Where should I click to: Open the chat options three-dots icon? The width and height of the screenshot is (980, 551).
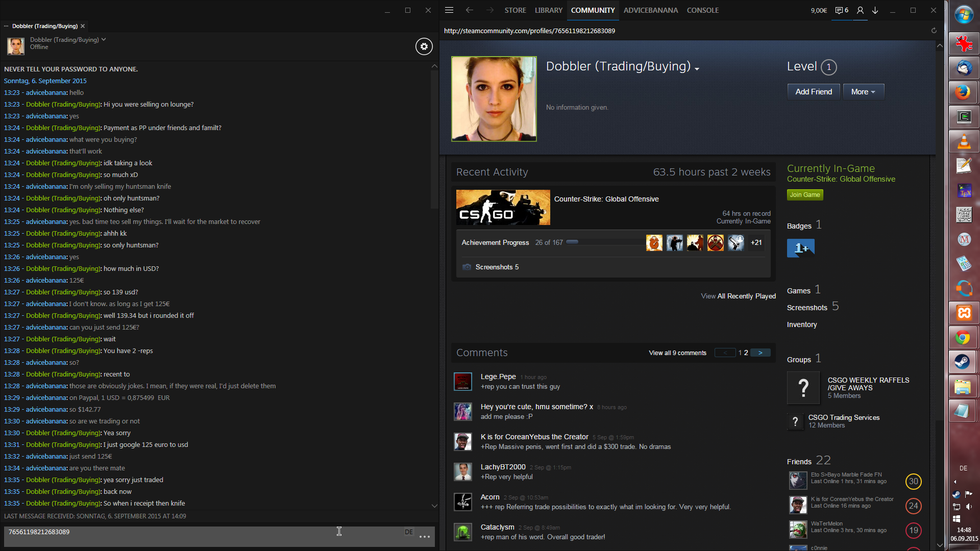pos(425,537)
